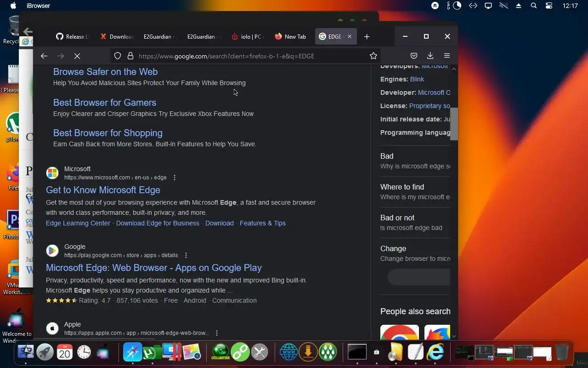
Task: Click the clock showing 12:17 in menu bar
Action: point(570,6)
